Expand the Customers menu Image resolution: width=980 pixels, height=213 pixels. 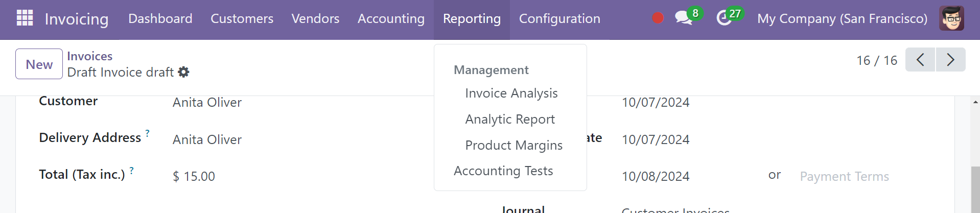tap(242, 19)
